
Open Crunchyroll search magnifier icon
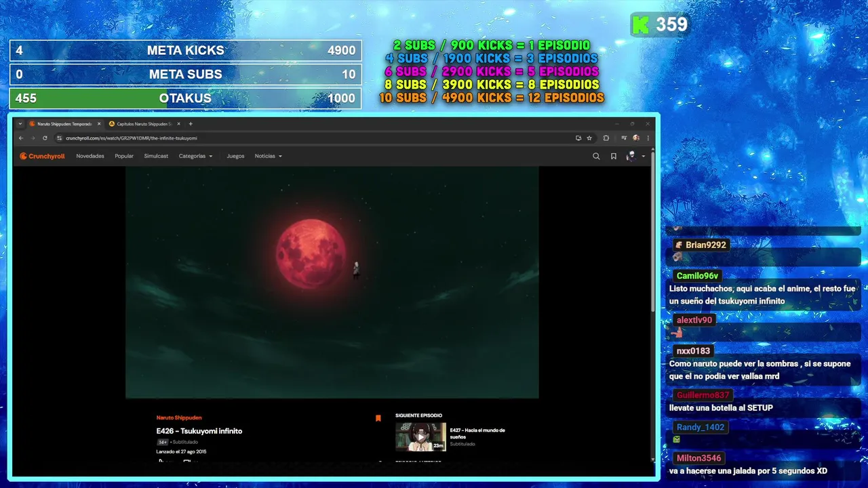(596, 156)
